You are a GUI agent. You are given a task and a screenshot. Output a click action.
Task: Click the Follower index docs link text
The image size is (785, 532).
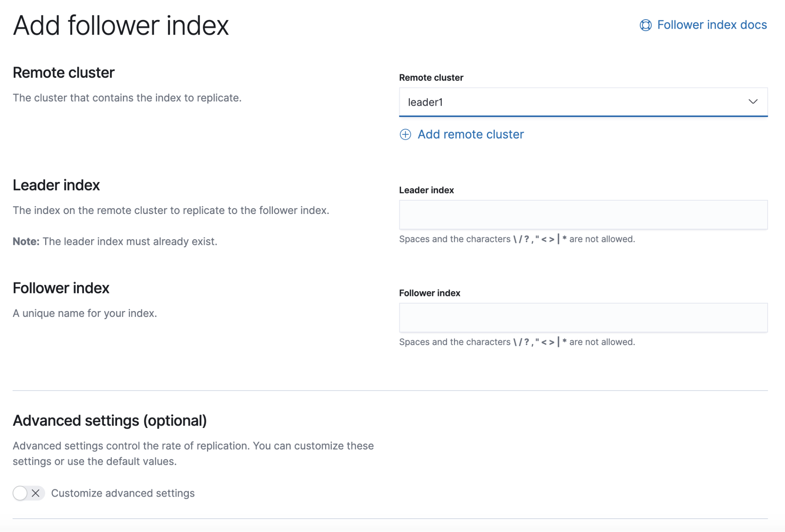[x=712, y=25]
